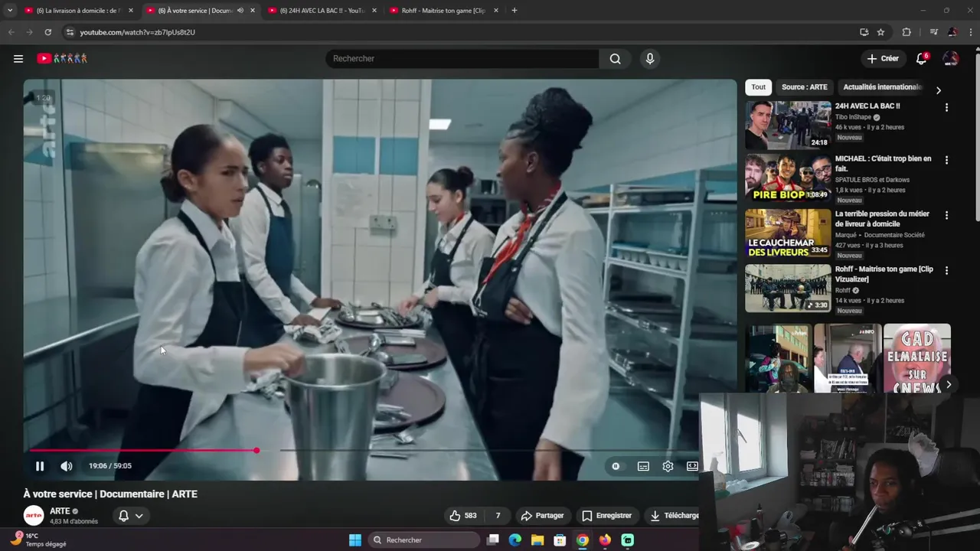This screenshot has width=980, height=551.
Task: Show next Shorts with arrow
Action: point(949,385)
